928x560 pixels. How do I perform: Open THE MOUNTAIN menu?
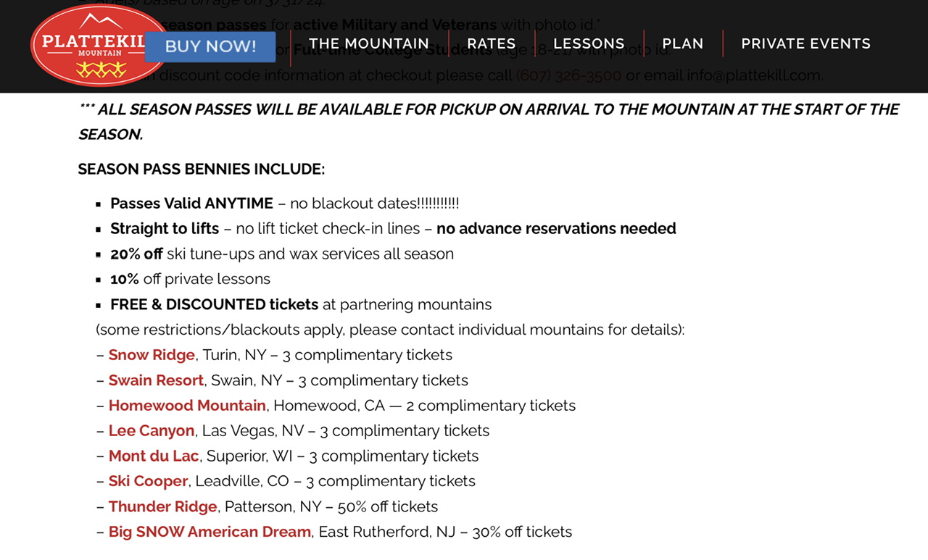369,43
